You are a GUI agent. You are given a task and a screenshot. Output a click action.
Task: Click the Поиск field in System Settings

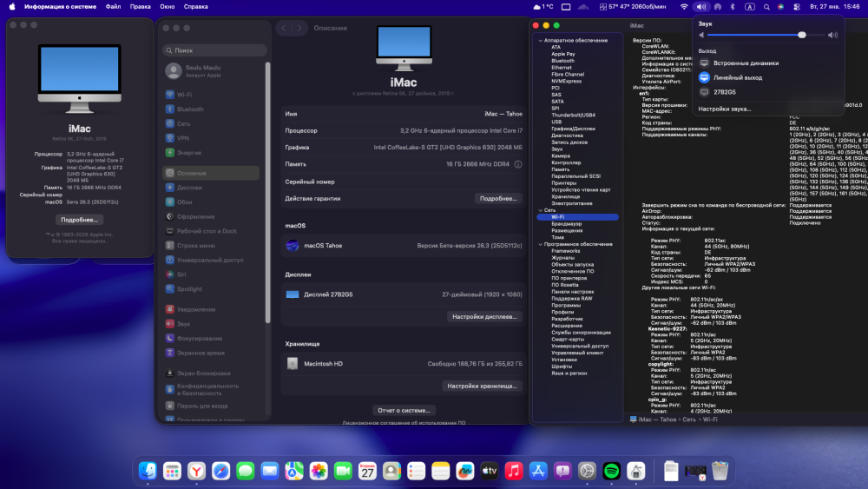[214, 50]
